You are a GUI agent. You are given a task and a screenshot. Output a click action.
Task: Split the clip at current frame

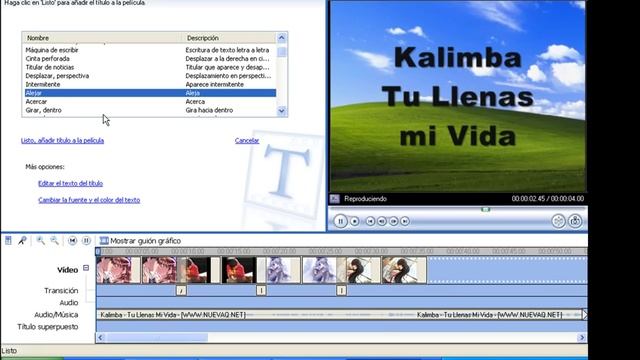point(558,221)
